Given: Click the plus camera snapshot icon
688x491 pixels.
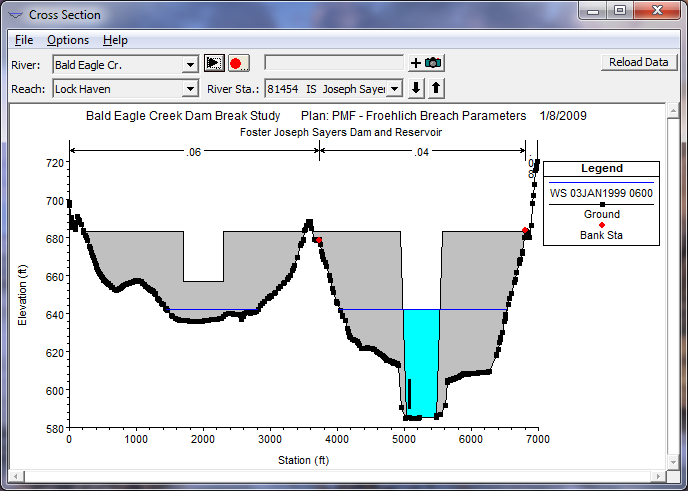Looking at the screenshot, I should pos(426,63).
